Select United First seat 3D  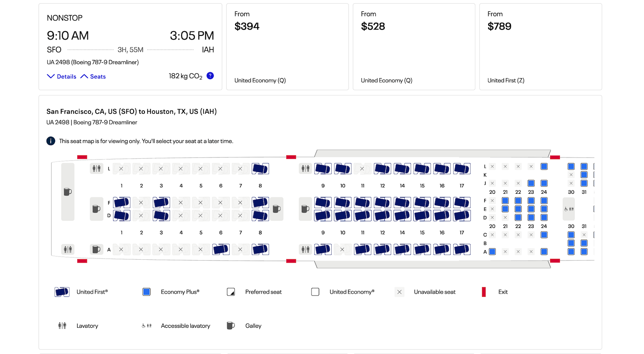click(161, 216)
